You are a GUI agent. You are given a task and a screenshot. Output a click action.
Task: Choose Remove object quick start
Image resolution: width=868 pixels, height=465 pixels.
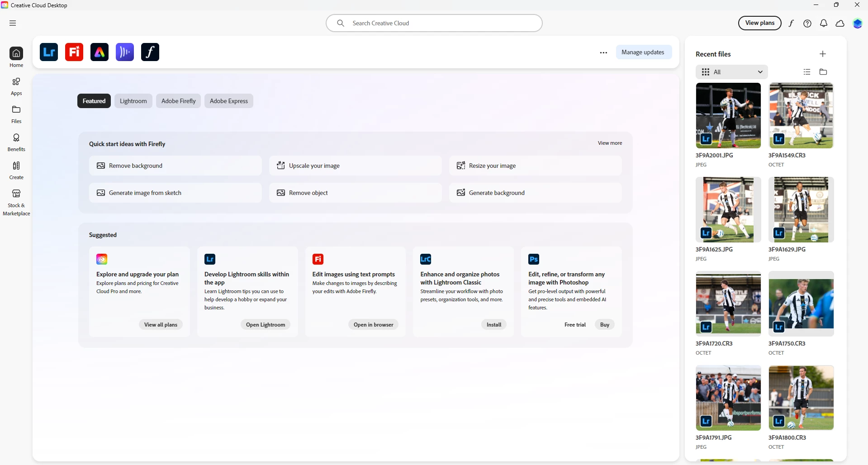coord(356,193)
